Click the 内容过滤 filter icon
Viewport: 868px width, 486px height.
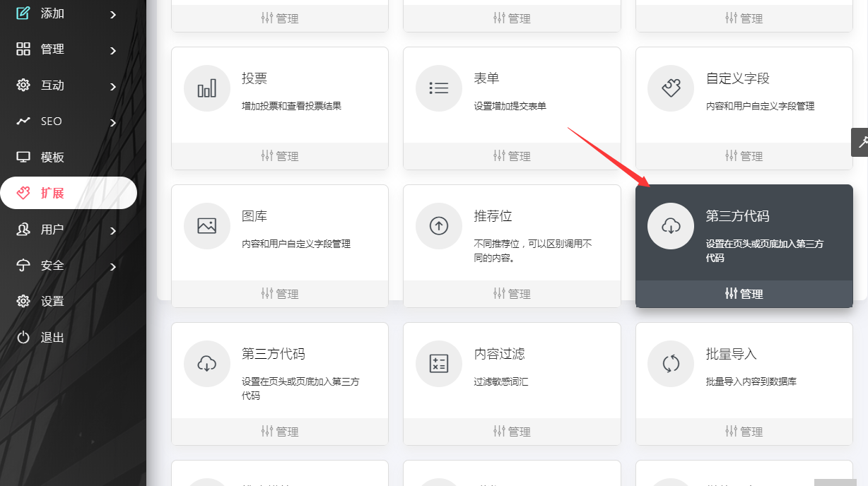438,363
